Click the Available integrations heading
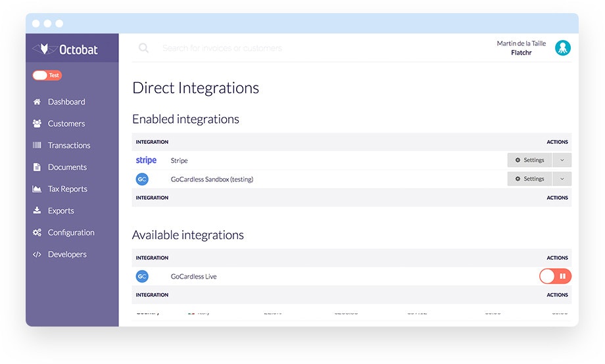This screenshot has width=605, height=364. 188,235
